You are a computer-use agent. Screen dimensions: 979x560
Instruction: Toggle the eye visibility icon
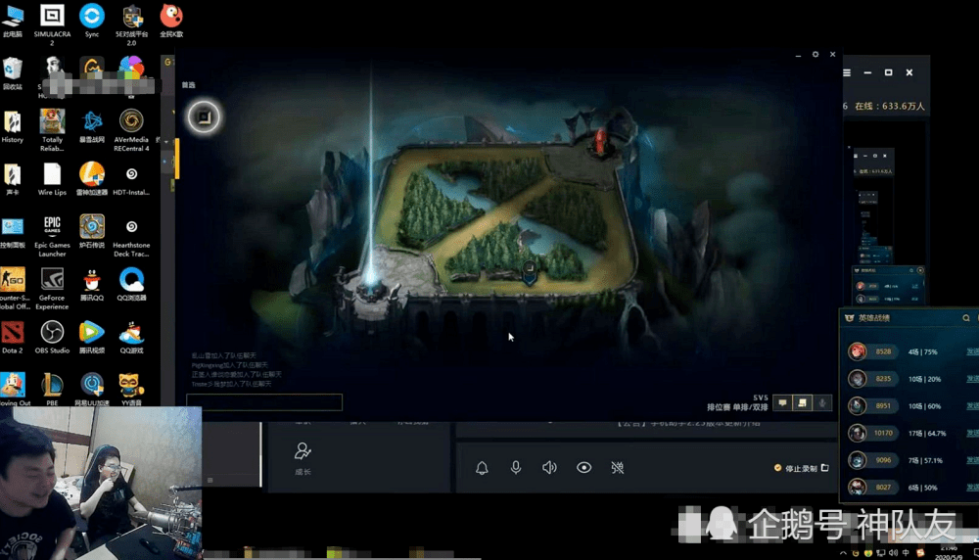pyautogui.click(x=583, y=468)
